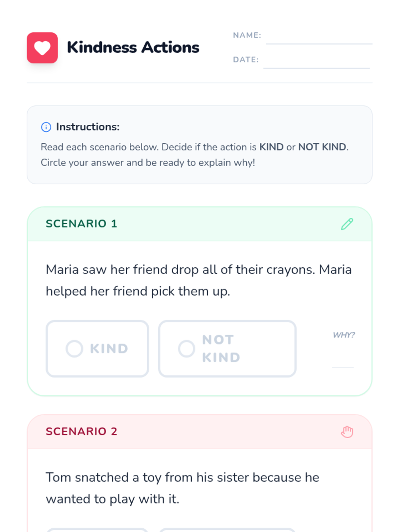Click the instructions paragraph about circling answers
Viewport: 399px width, 532px height.
pos(148,163)
